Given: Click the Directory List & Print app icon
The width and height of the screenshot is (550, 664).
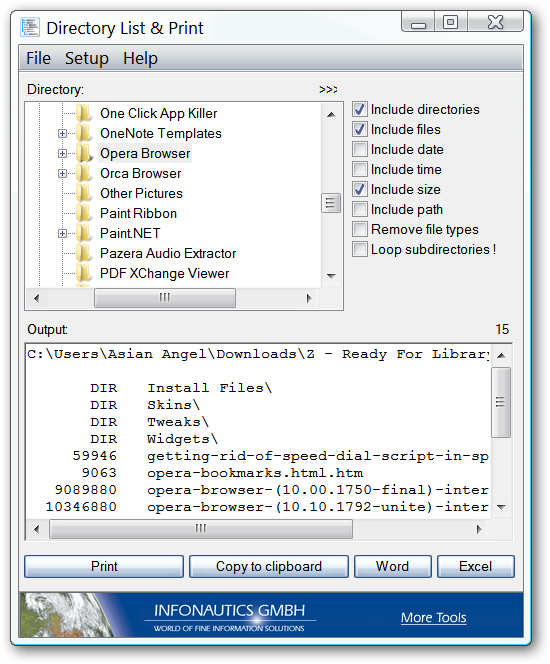Looking at the screenshot, I should click(x=30, y=28).
